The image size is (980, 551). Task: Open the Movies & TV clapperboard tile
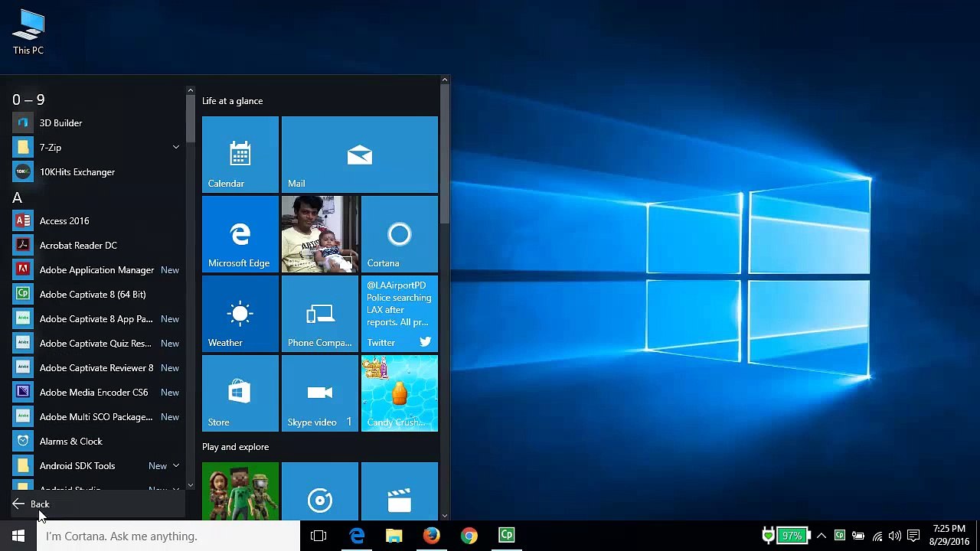[x=400, y=491]
